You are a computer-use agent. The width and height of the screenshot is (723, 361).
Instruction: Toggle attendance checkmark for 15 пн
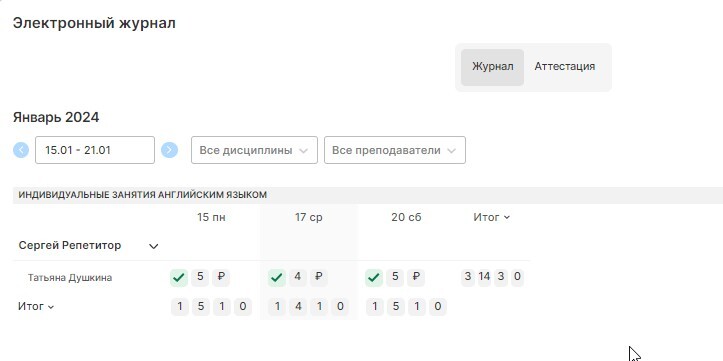click(179, 278)
